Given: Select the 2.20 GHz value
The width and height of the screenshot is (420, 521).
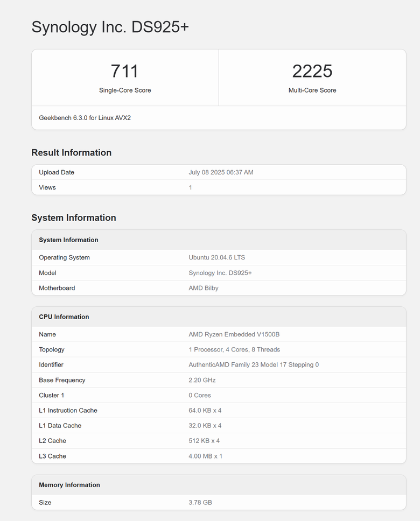Looking at the screenshot, I should (x=202, y=380).
